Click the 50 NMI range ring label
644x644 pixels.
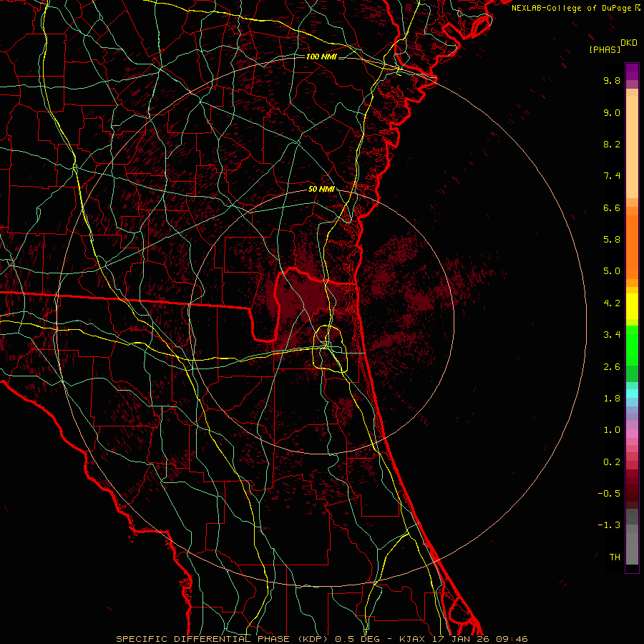click(x=321, y=190)
